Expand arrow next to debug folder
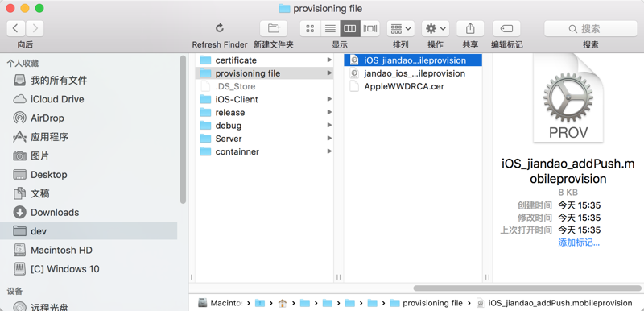Viewport: 644px width, 311px height. (329, 126)
